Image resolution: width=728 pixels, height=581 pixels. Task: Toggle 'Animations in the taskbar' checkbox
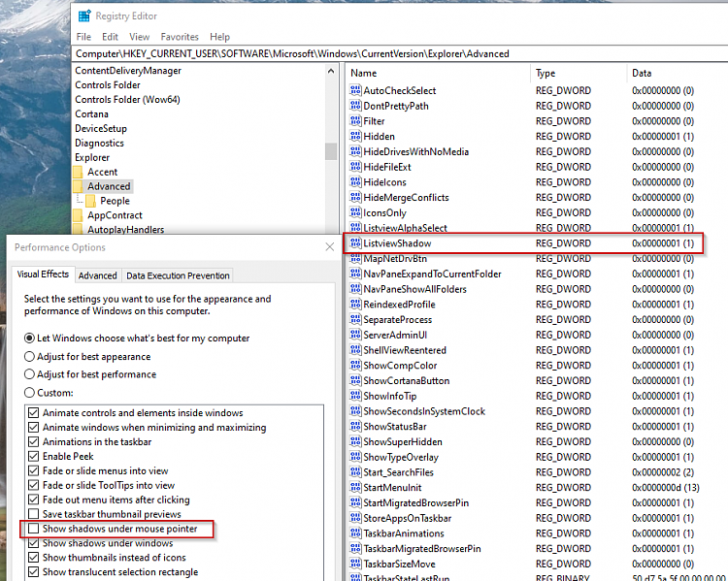click(x=33, y=441)
